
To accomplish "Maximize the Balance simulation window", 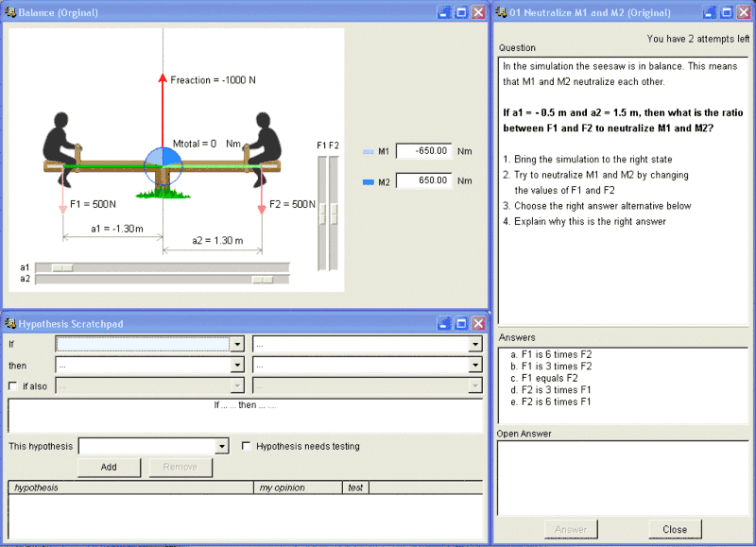I will [461, 12].
